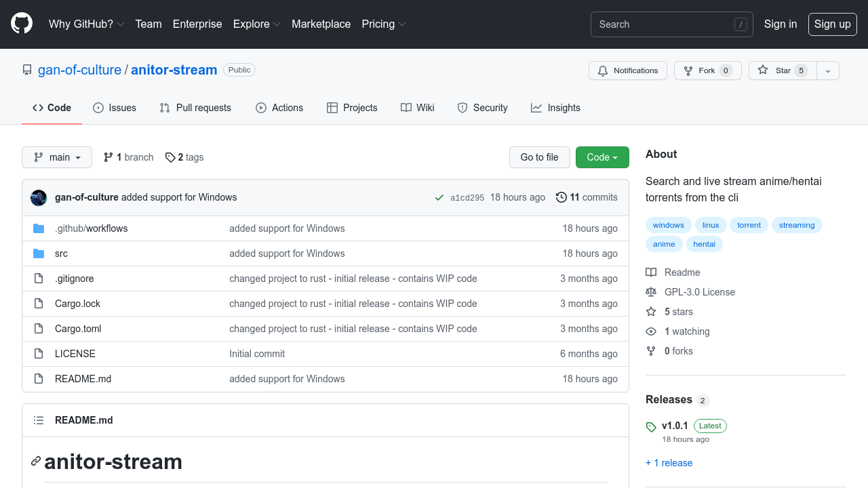
Task: Click the anchor link icon beside anitor-stream heading
Action: [x=36, y=462]
